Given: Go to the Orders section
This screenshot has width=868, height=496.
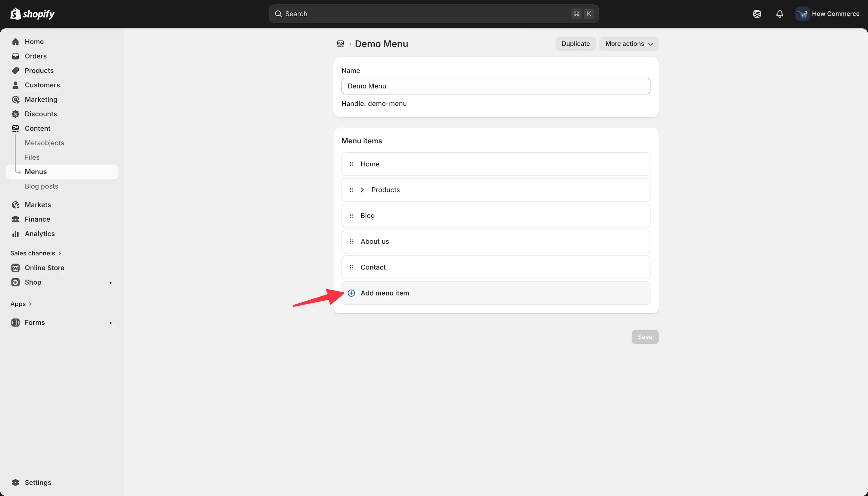Looking at the screenshot, I should (x=36, y=56).
